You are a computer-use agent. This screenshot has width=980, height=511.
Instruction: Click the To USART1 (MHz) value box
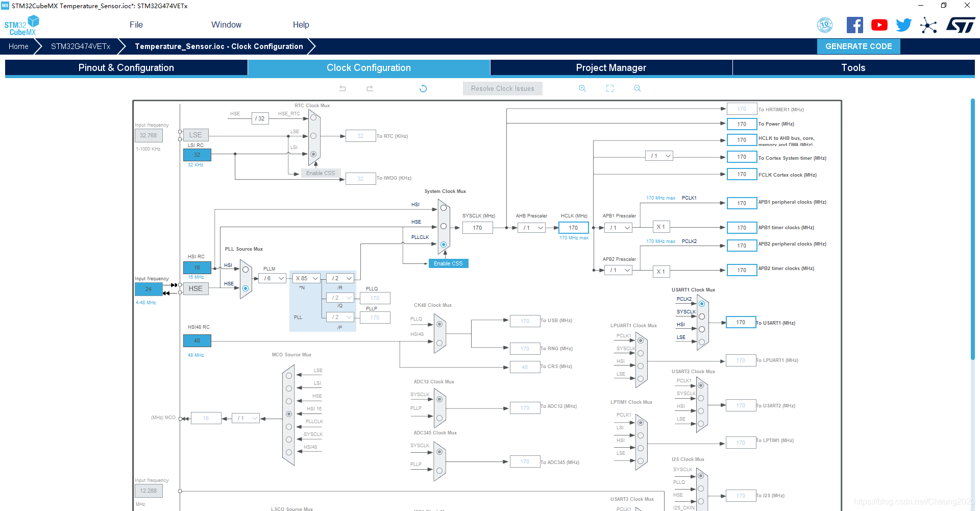pos(741,322)
